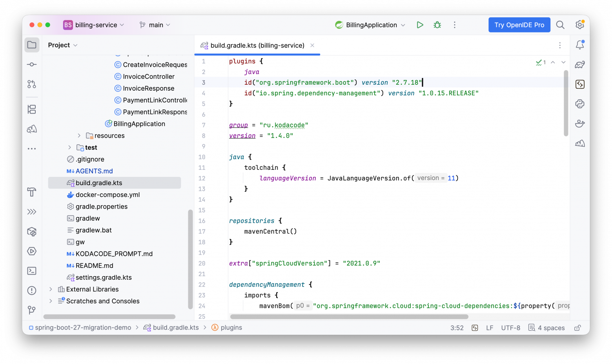
Task: Open the billing-service project dropdown
Action: (x=94, y=25)
